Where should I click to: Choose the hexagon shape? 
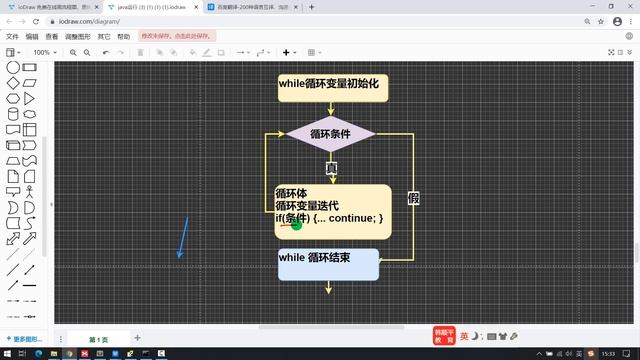tap(13, 99)
